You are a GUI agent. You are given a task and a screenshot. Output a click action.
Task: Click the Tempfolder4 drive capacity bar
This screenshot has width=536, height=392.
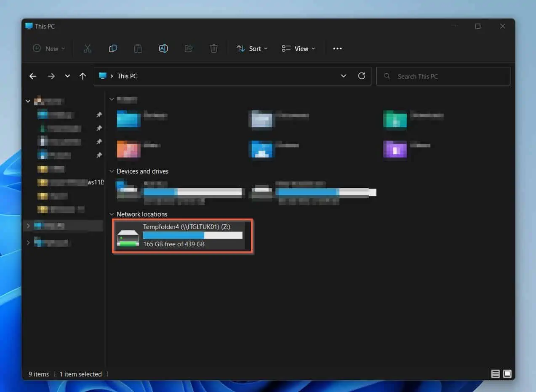tap(192, 235)
